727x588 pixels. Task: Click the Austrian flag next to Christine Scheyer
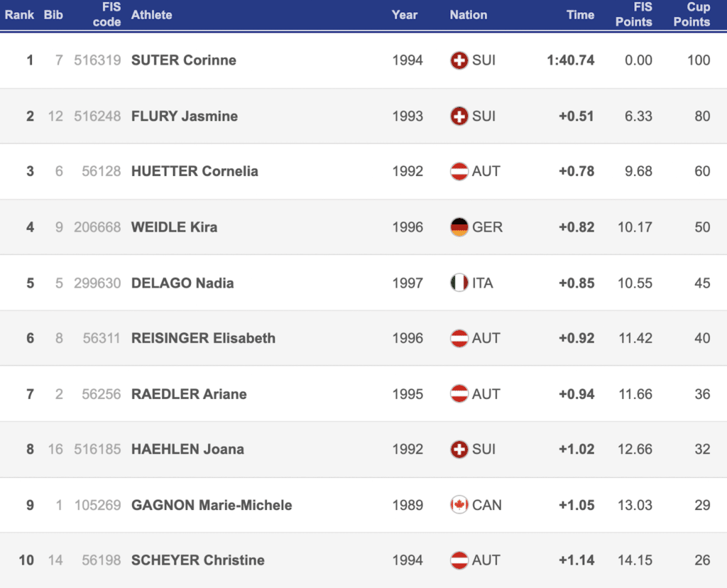coord(459,560)
